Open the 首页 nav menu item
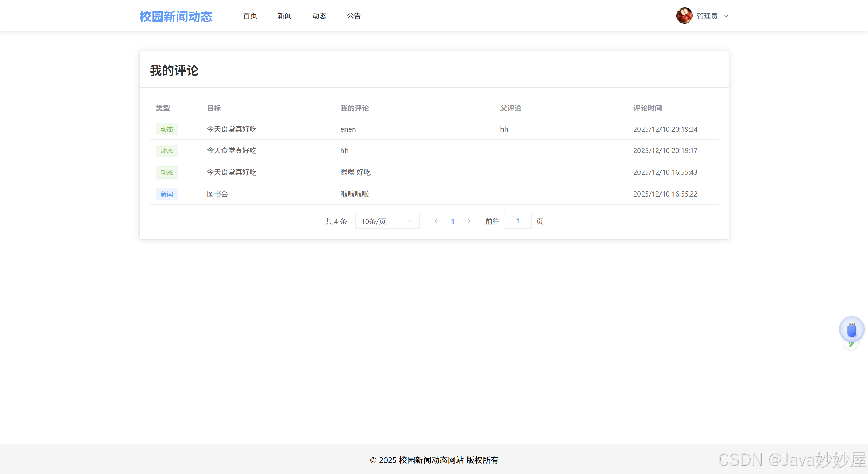The width and height of the screenshot is (868, 474). (x=250, y=16)
